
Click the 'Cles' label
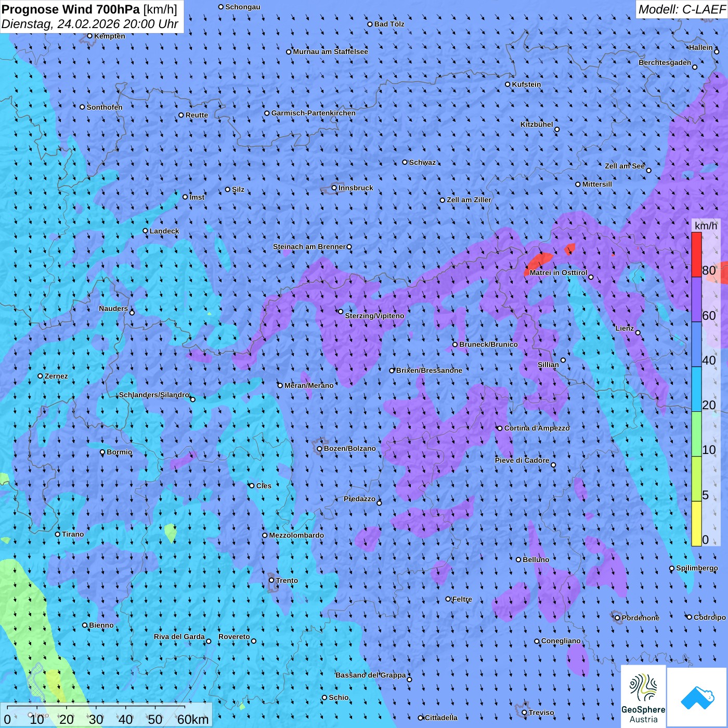pyautogui.click(x=264, y=486)
